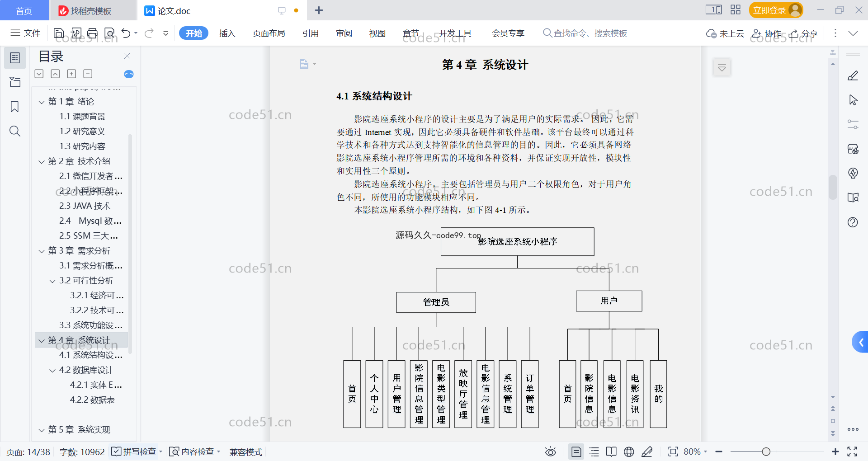
Task: Open the 审阅 ribbon tab
Action: (344, 33)
